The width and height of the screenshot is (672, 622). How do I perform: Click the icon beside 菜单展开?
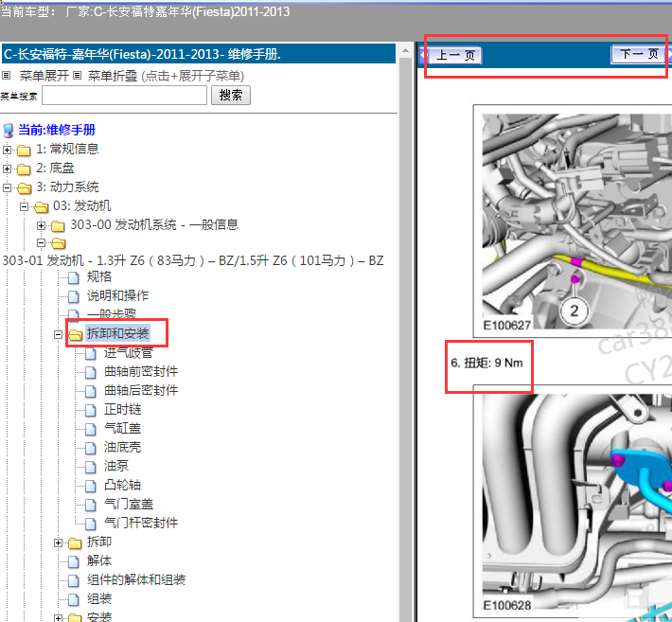[6, 76]
